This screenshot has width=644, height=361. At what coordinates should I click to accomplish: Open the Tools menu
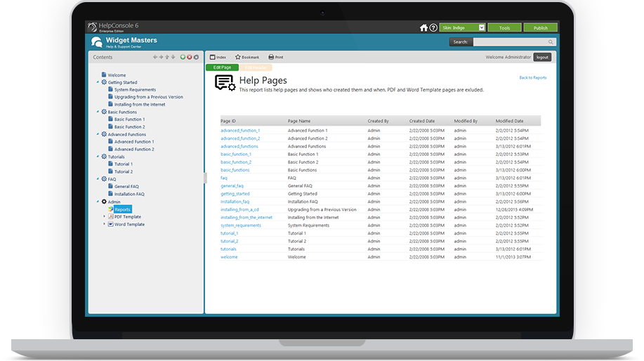[x=504, y=27]
